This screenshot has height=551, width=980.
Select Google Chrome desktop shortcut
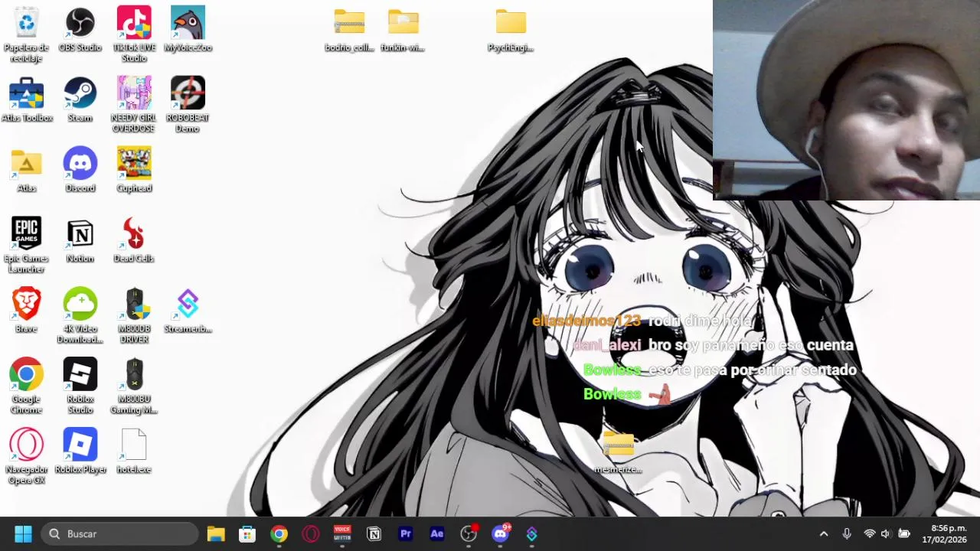click(x=26, y=386)
